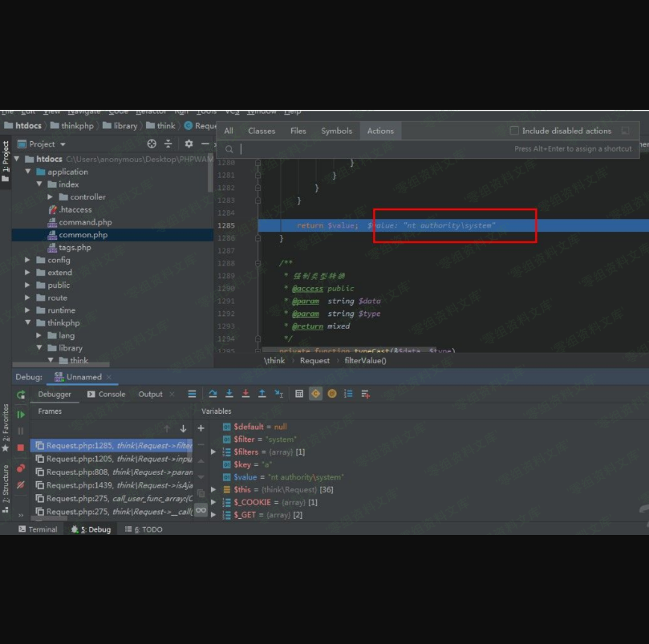Click the Step Over debugger icon

pyautogui.click(x=213, y=394)
